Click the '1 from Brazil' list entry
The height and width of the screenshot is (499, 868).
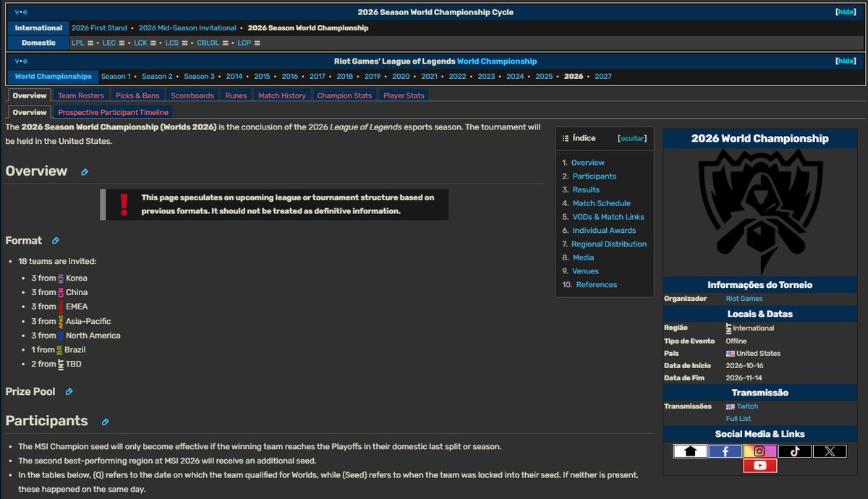[x=58, y=350]
